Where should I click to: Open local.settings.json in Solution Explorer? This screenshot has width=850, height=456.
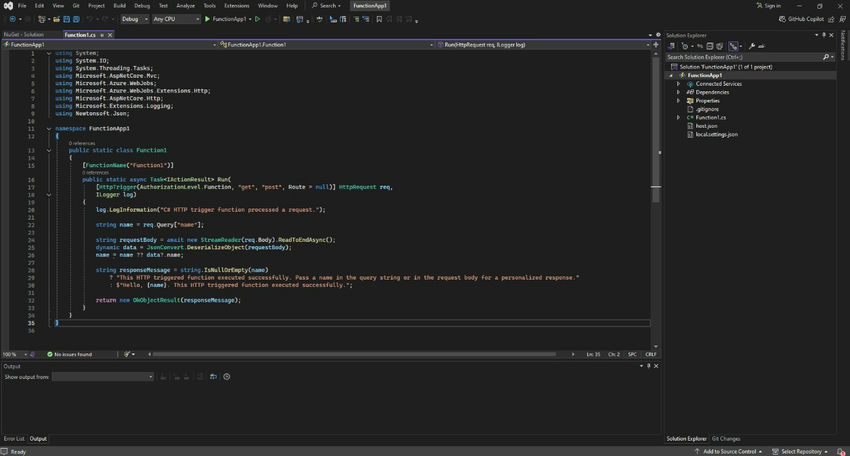[x=716, y=134]
